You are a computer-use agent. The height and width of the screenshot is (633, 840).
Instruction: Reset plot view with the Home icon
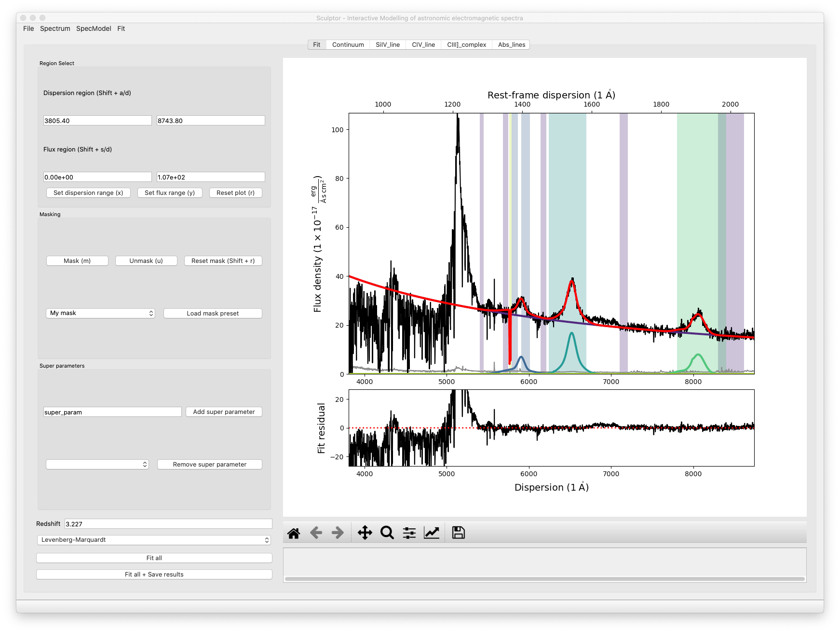point(294,533)
